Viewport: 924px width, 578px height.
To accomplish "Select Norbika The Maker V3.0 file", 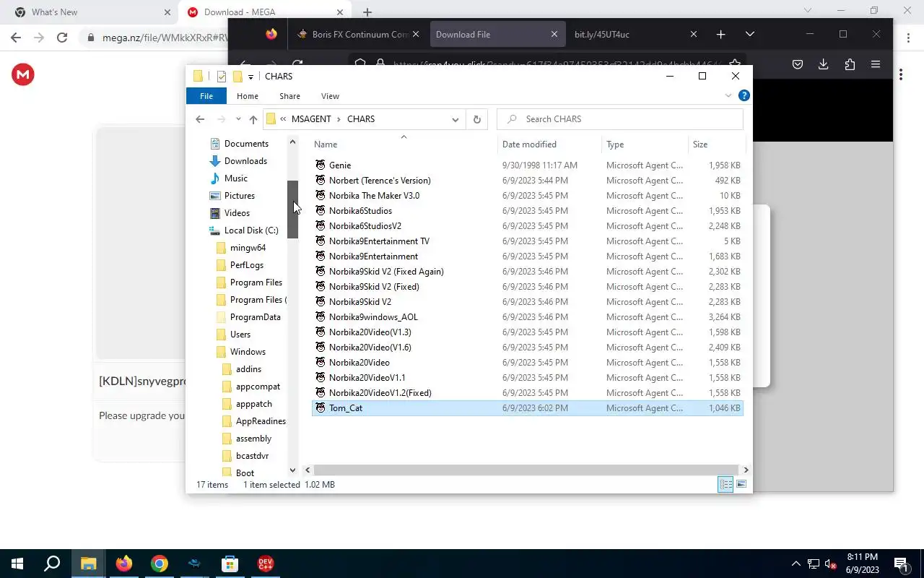I will point(374,196).
